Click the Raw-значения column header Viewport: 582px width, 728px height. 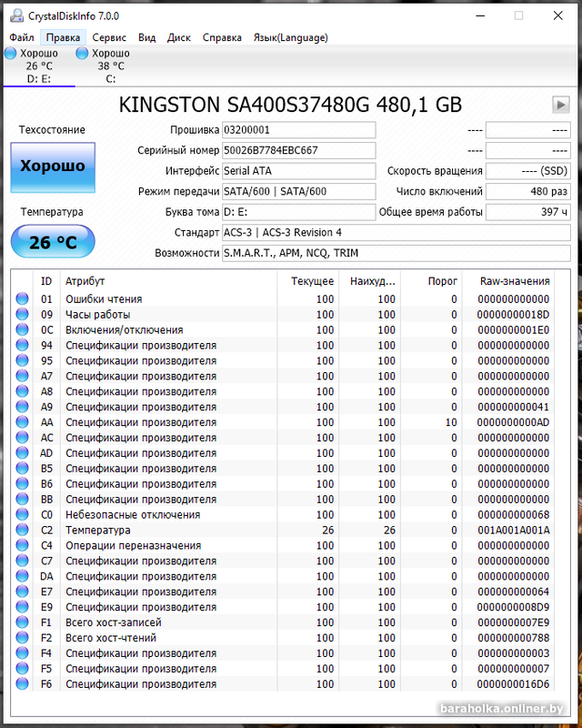508,281
